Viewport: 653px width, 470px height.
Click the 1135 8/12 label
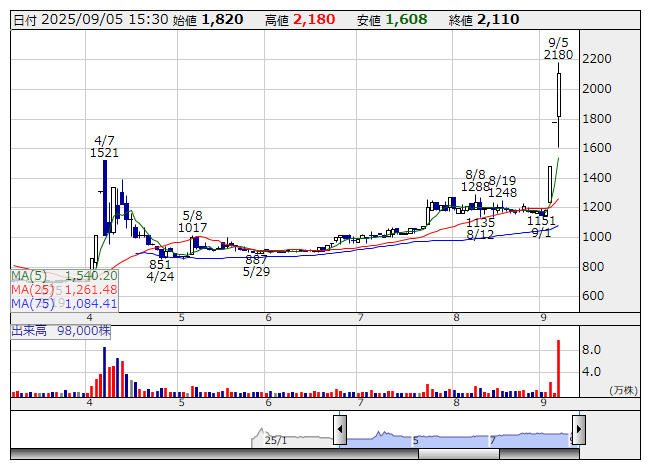480,229
